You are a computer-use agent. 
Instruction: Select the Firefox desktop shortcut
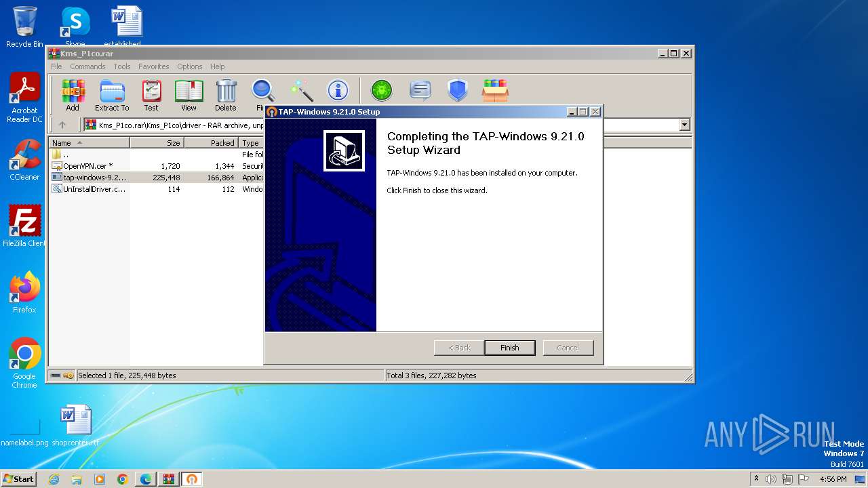(24, 293)
